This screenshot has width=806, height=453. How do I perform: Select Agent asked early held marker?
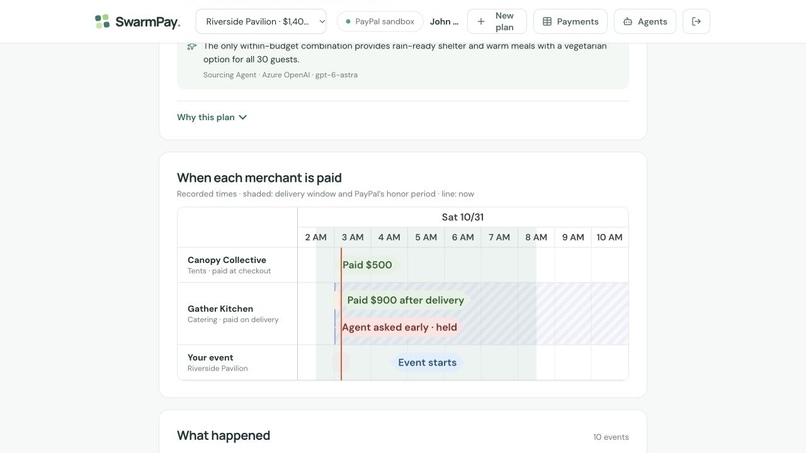(399, 327)
